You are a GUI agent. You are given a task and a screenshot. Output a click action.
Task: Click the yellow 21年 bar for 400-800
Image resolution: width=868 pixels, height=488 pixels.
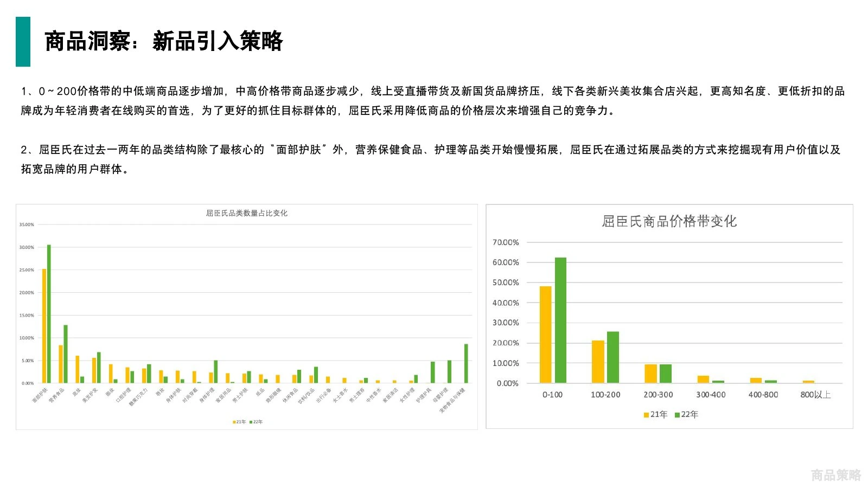point(756,381)
